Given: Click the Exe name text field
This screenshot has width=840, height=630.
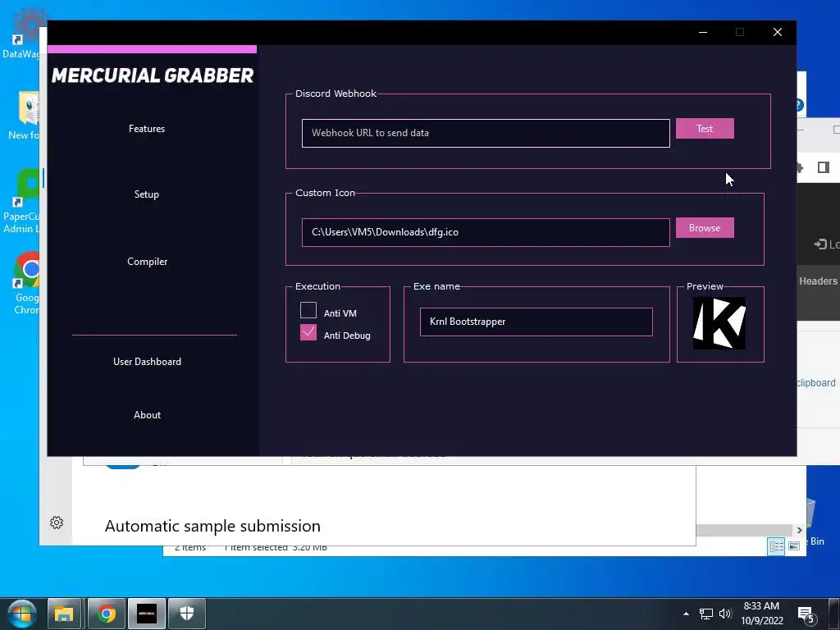Looking at the screenshot, I should [x=536, y=322].
